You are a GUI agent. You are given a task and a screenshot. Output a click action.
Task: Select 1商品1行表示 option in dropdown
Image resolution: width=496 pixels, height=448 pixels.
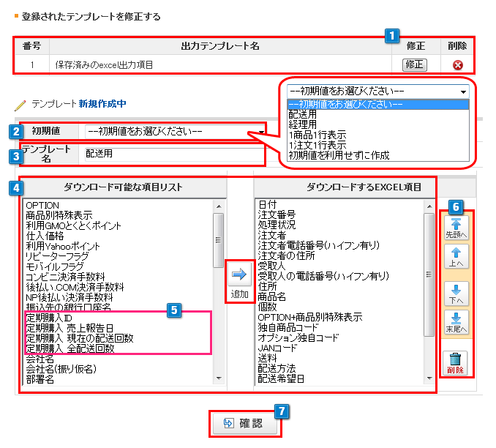[x=317, y=135]
